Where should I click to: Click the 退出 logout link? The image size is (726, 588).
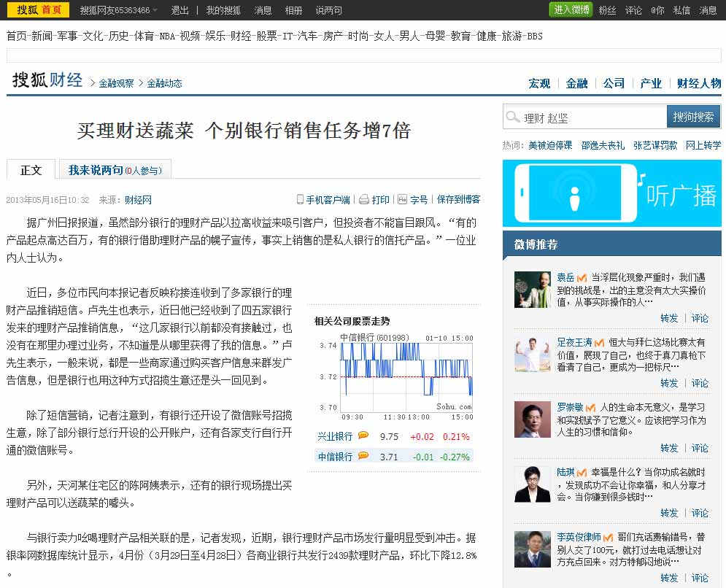pos(179,10)
